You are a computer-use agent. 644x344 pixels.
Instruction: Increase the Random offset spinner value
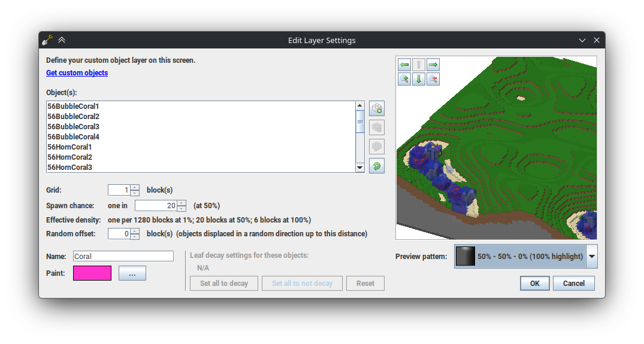[135, 231]
